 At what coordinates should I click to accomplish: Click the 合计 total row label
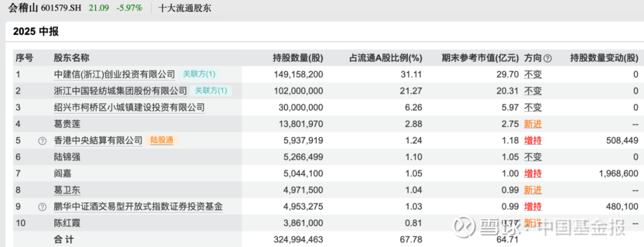point(63,240)
